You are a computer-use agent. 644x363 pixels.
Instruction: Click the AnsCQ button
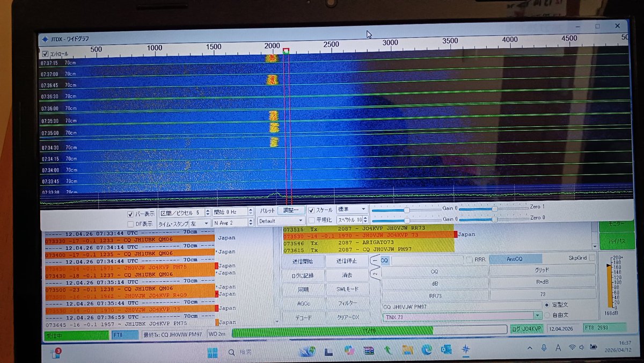tap(515, 259)
